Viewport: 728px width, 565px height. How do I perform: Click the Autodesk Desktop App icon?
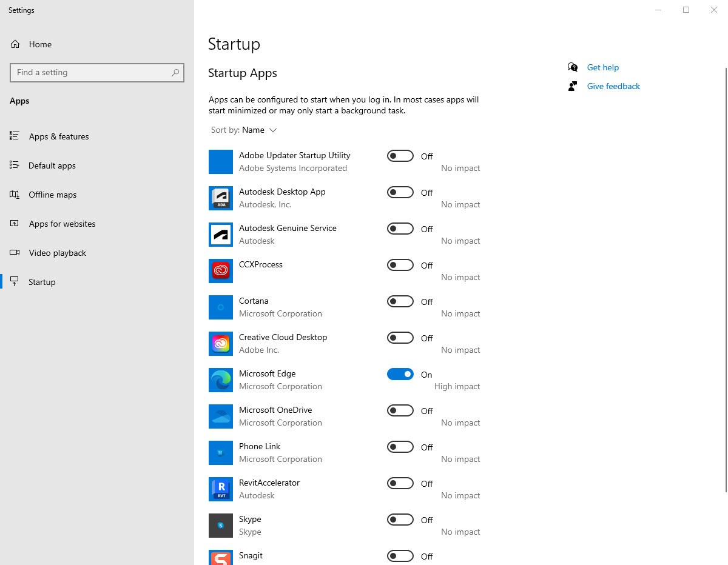[x=221, y=198]
